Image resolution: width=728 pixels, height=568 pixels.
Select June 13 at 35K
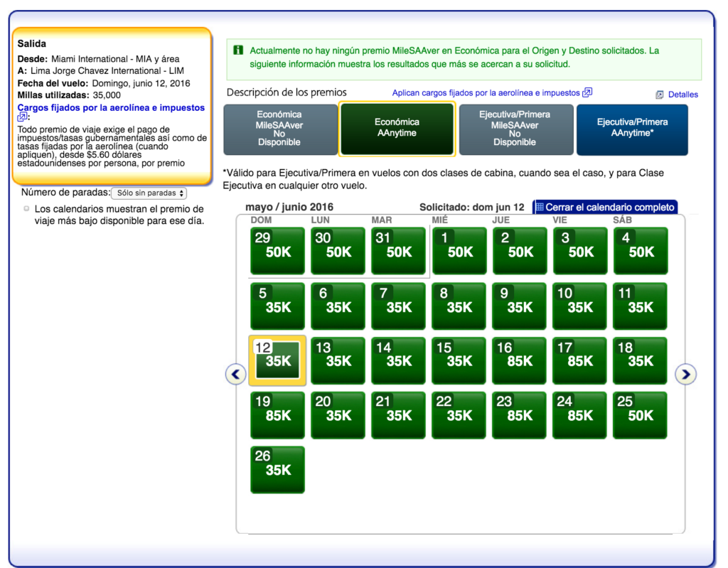coord(338,360)
